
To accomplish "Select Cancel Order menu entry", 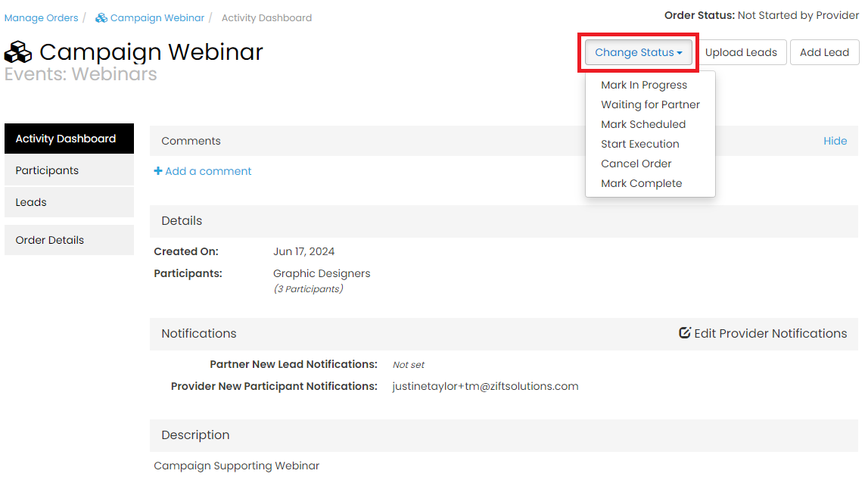I will 636,164.
